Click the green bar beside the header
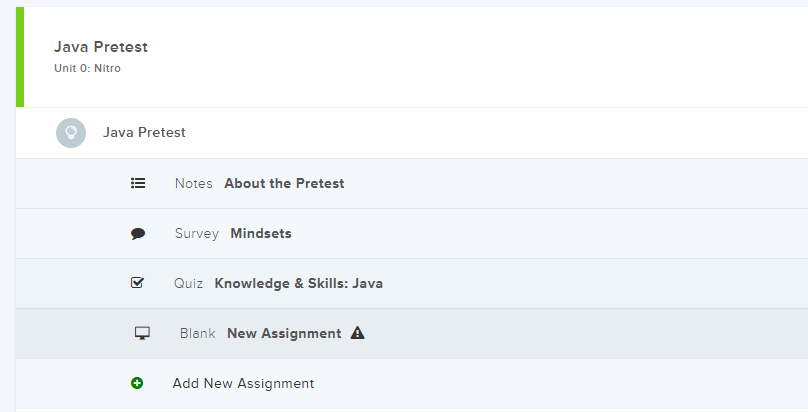Screen dimensions: 808x412 coord(20,55)
